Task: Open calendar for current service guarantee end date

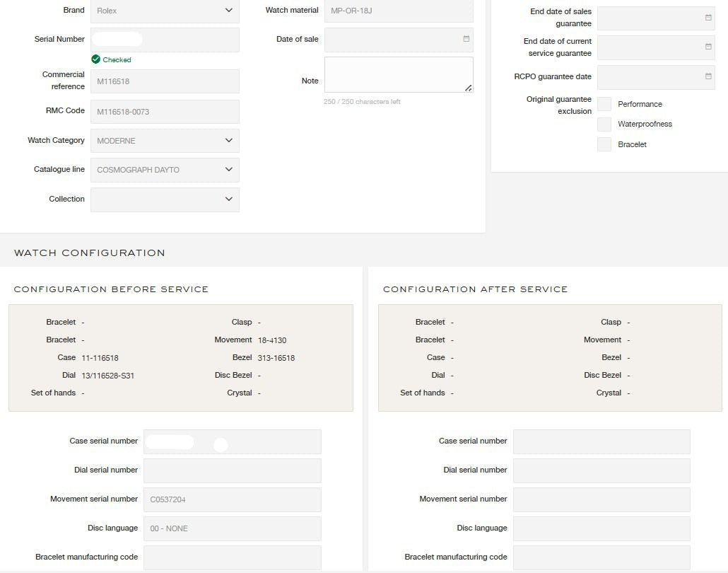Action: point(708,47)
